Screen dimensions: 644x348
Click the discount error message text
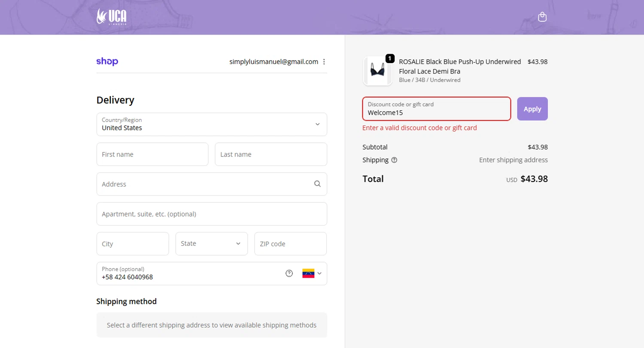[419, 128]
